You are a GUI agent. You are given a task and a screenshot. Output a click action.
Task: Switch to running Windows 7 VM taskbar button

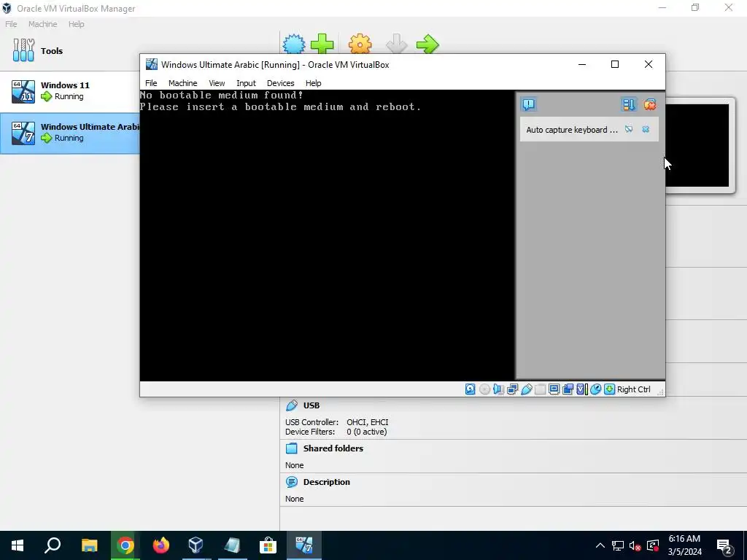304,545
